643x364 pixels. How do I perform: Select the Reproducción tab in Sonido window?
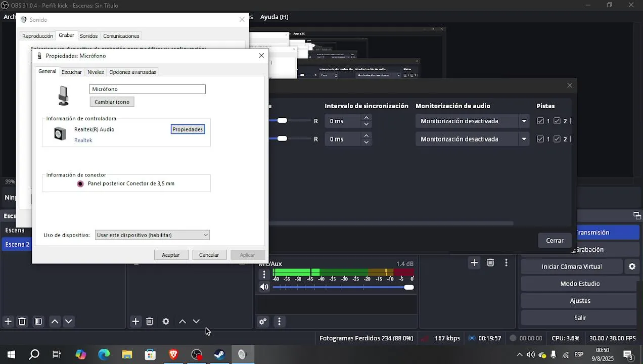[37, 36]
